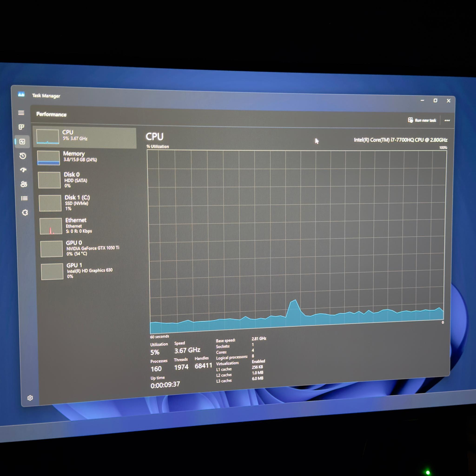Open the Startup apps sidebar icon
This screenshot has height=476, width=476.
(x=23, y=170)
